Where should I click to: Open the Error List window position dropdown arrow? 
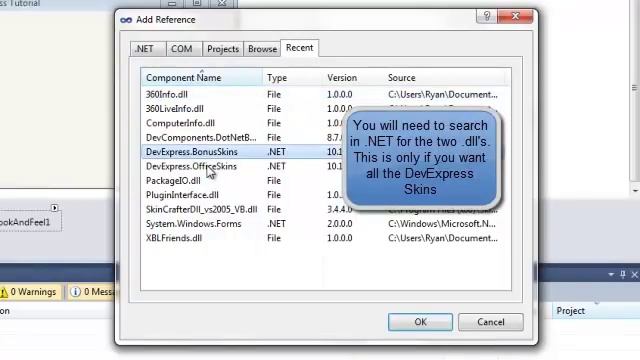tap(611, 275)
